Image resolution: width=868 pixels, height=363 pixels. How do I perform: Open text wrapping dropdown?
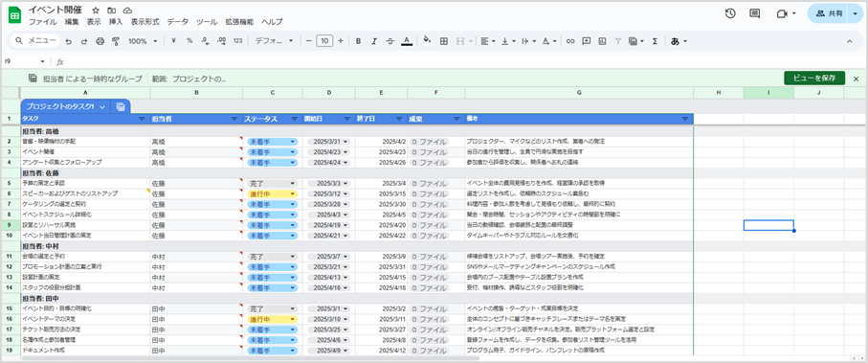[x=527, y=41]
